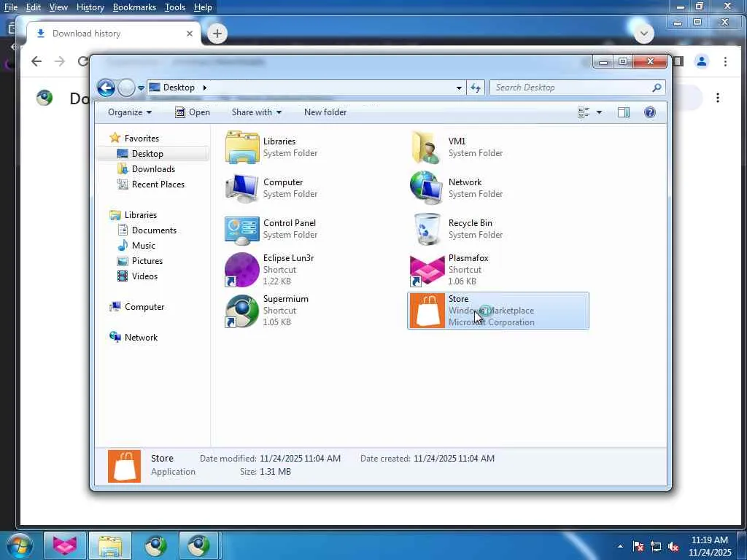Image resolution: width=747 pixels, height=560 pixels.
Task: Click the Windows Start orb
Action: coord(18,545)
